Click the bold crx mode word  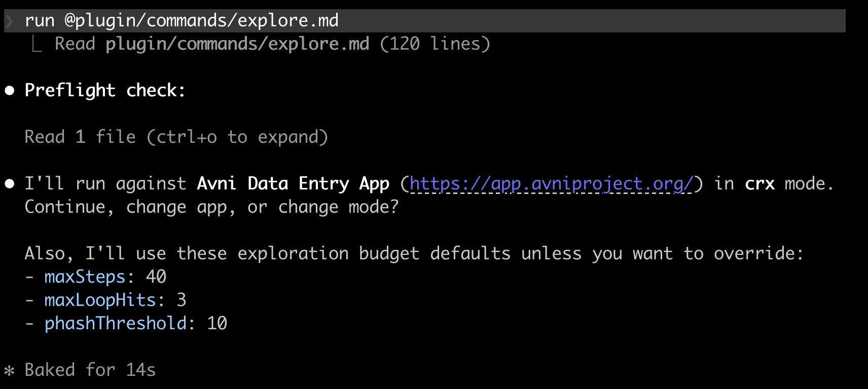[759, 183]
